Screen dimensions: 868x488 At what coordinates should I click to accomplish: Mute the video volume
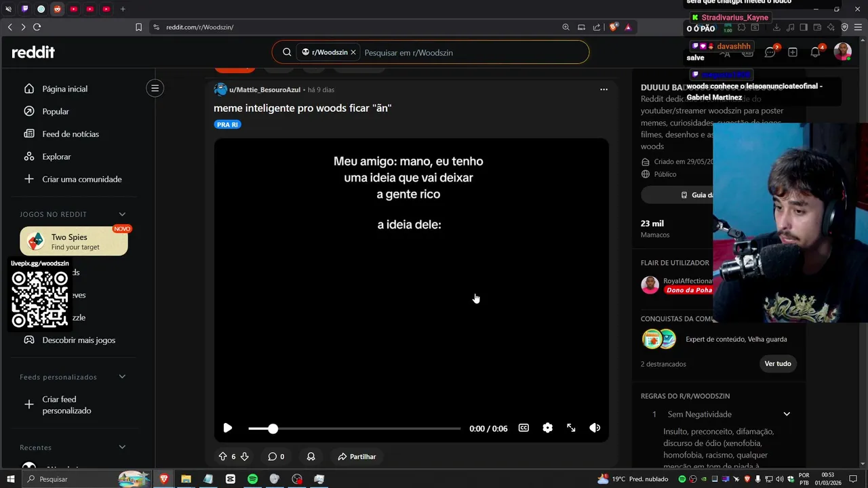tap(595, 428)
